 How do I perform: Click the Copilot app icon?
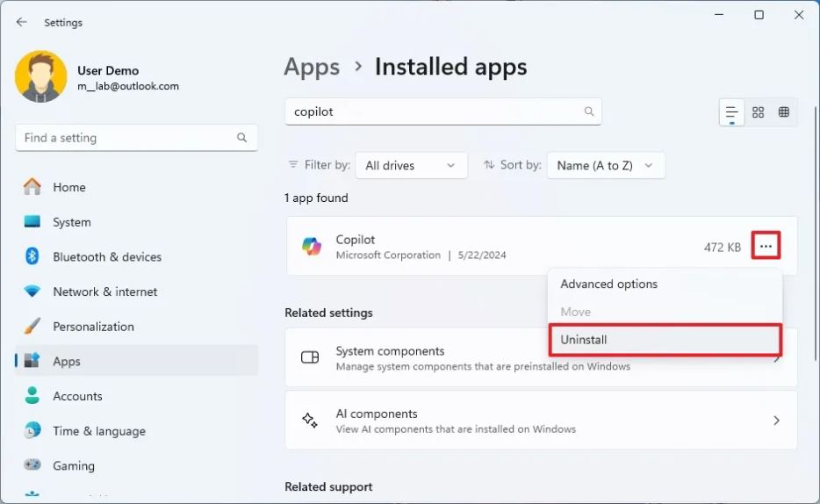[312, 246]
